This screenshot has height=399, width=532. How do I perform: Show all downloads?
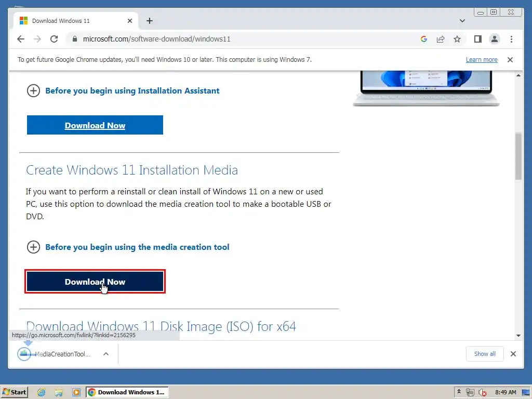click(x=485, y=354)
